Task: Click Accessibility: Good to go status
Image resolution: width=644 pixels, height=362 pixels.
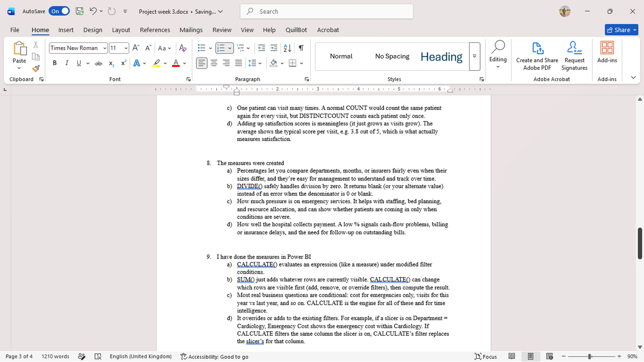Action: click(x=215, y=357)
